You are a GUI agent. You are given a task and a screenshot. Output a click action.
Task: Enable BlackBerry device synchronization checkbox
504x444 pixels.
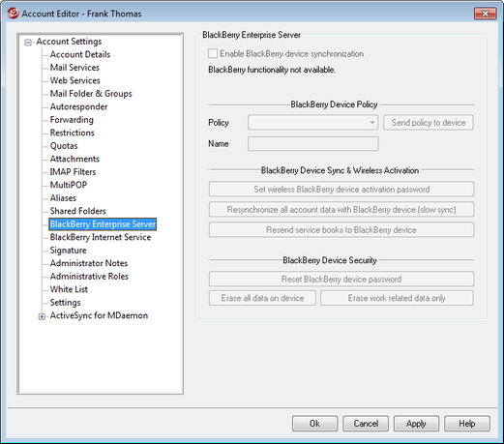(213, 53)
